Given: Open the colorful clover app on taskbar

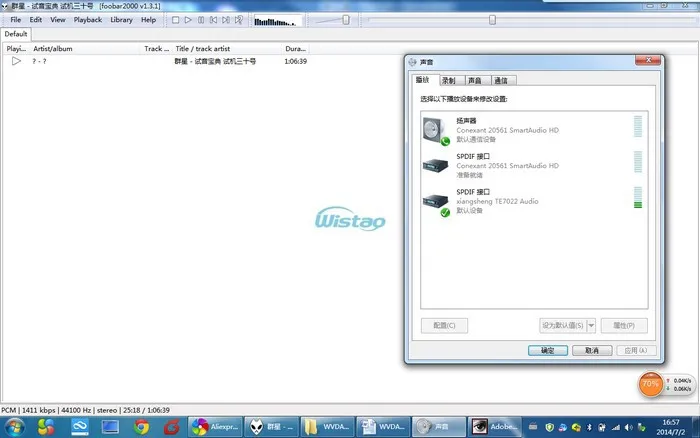Looking at the screenshot, I should point(46,427).
